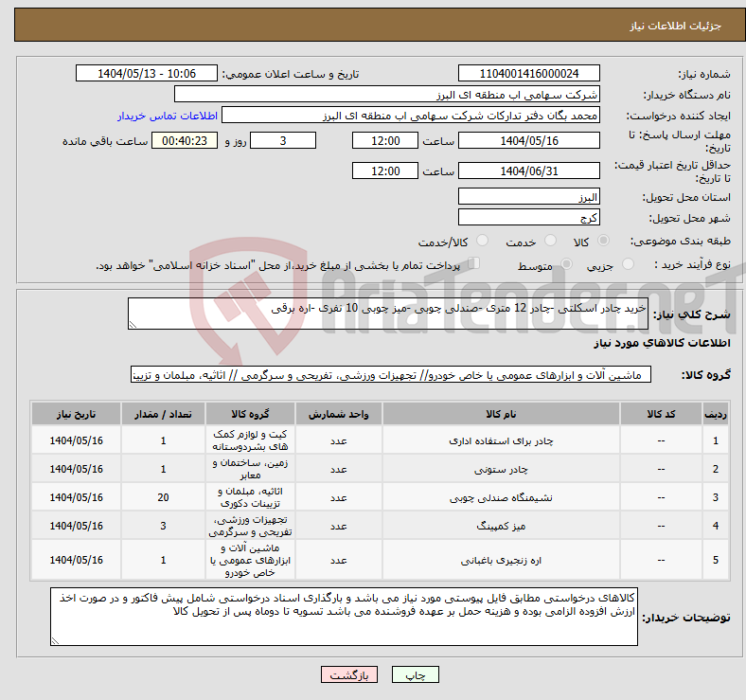Click group cell کیت و لوازم کمک های بشردوستانه
Viewport: 746px width, 700px height.
(x=250, y=440)
